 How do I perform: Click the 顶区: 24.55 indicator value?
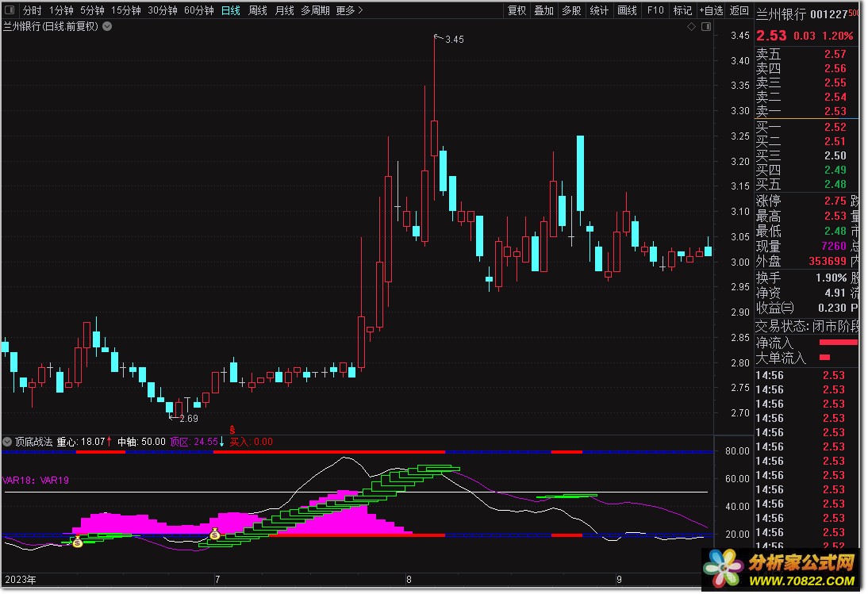click(x=194, y=442)
